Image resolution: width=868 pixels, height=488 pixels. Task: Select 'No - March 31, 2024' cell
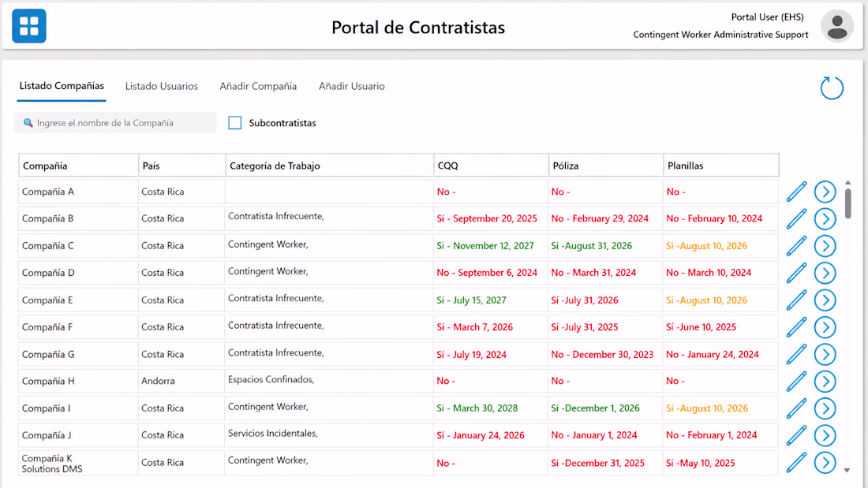pos(605,273)
